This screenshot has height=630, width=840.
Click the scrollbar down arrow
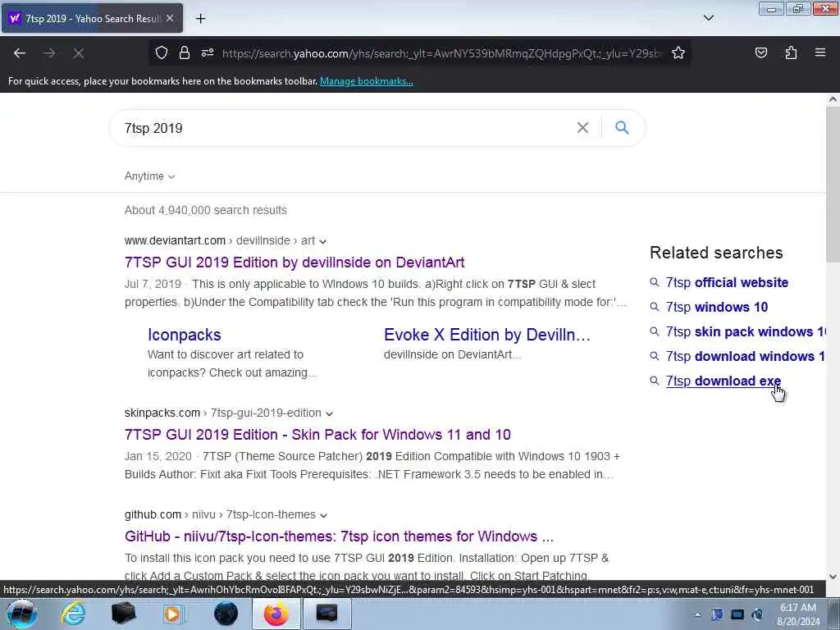833,577
